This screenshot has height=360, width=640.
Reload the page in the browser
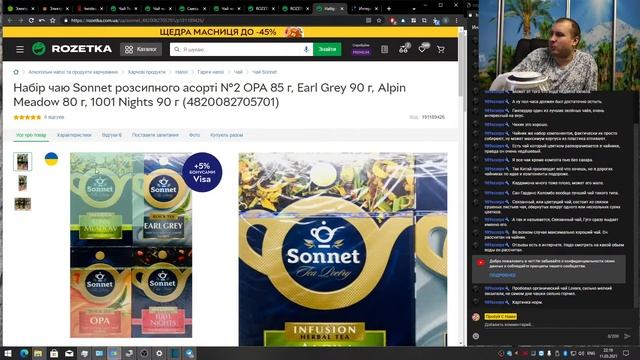(31, 20)
